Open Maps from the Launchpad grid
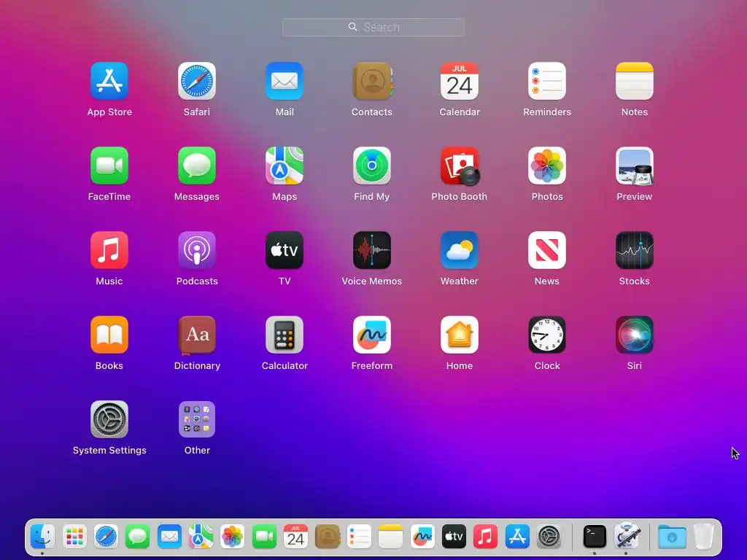Viewport: 747px width, 560px height. (x=285, y=166)
